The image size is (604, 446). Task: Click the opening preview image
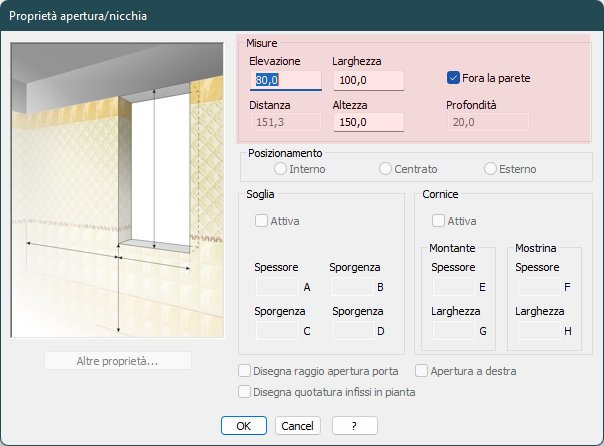[x=117, y=190]
